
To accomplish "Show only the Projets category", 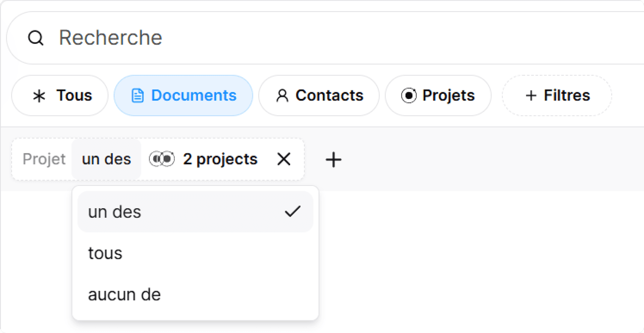I will point(438,96).
